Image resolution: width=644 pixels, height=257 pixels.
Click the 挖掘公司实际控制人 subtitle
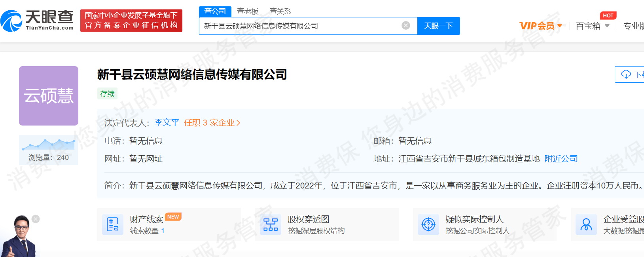point(477,231)
